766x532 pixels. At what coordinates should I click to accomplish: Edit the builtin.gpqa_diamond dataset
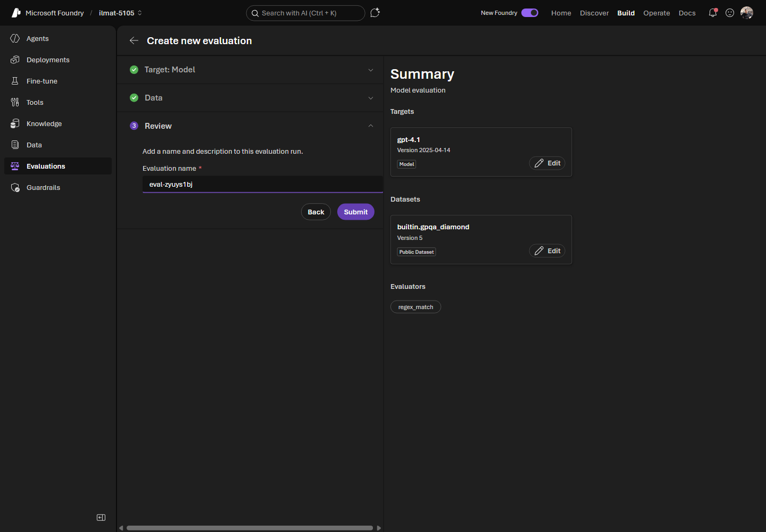[547, 251]
